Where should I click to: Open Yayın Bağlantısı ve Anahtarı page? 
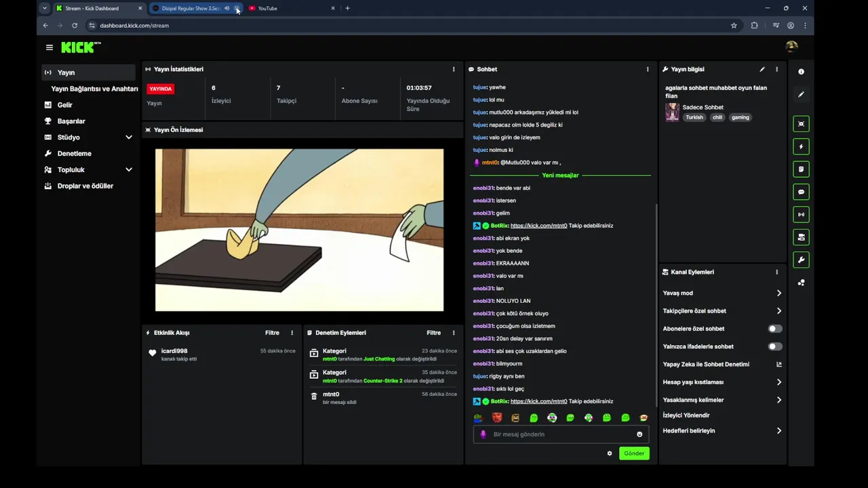coord(94,89)
